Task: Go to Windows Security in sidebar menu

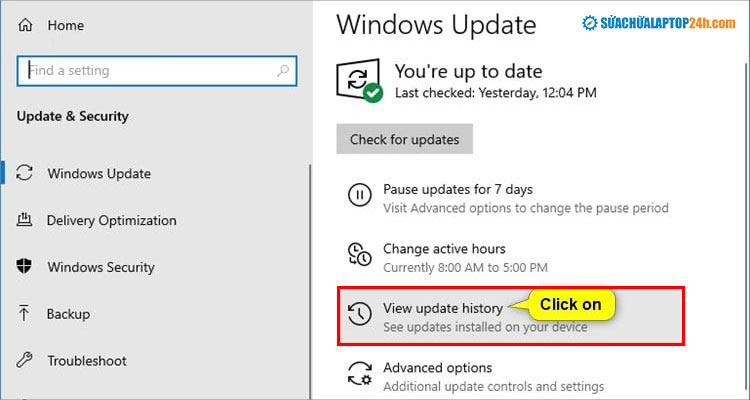Action: [x=101, y=267]
